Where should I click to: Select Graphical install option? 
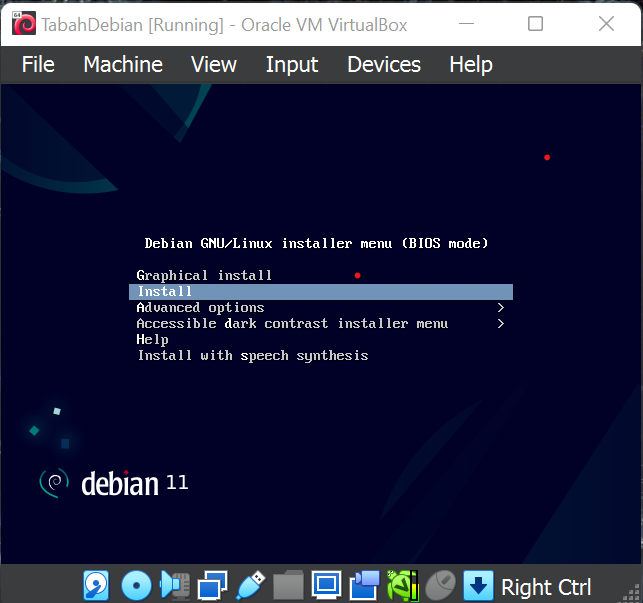204,275
